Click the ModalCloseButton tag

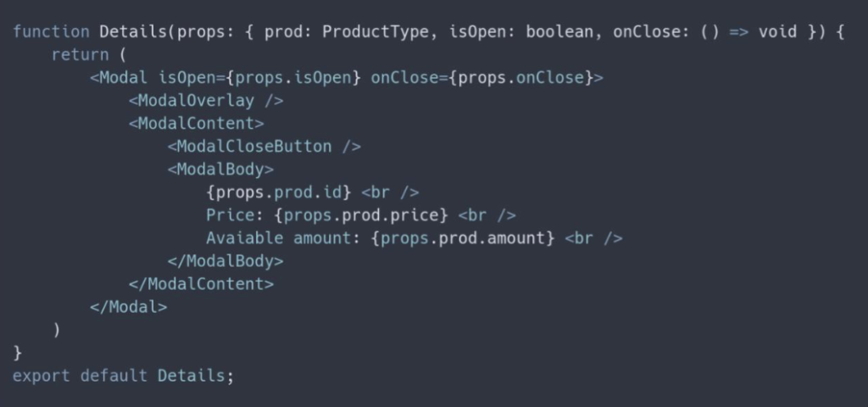(264, 147)
